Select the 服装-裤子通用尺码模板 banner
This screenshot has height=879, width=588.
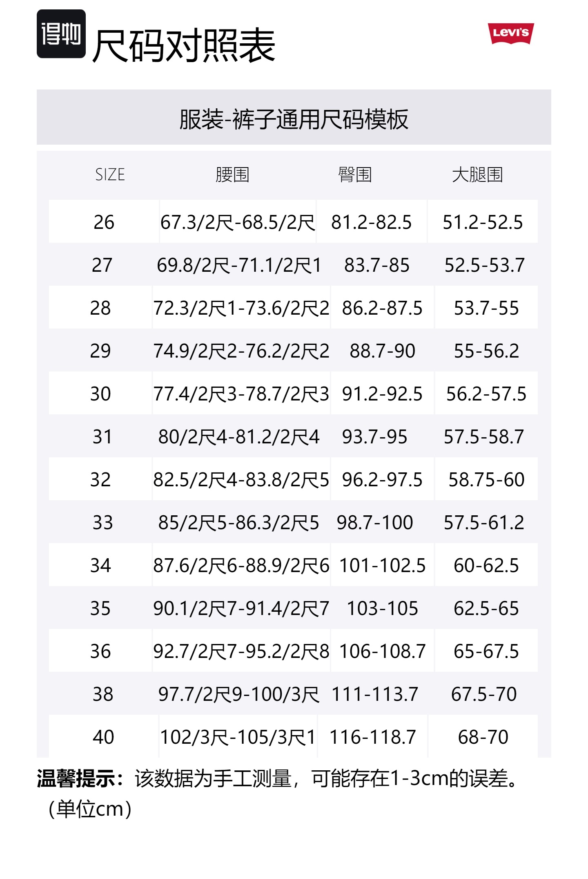tap(294, 119)
